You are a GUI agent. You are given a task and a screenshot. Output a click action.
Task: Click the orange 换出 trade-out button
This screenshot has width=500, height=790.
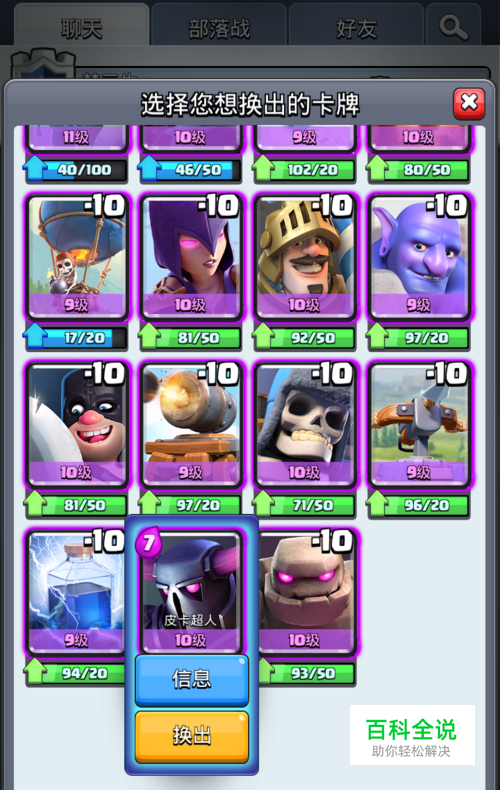click(192, 736)
